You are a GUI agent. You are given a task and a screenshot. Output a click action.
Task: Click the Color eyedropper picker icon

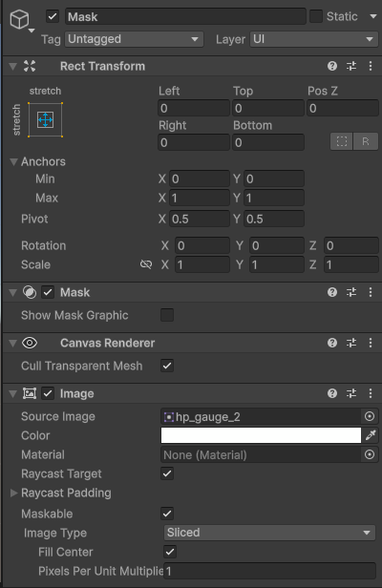tap(371, 435)
